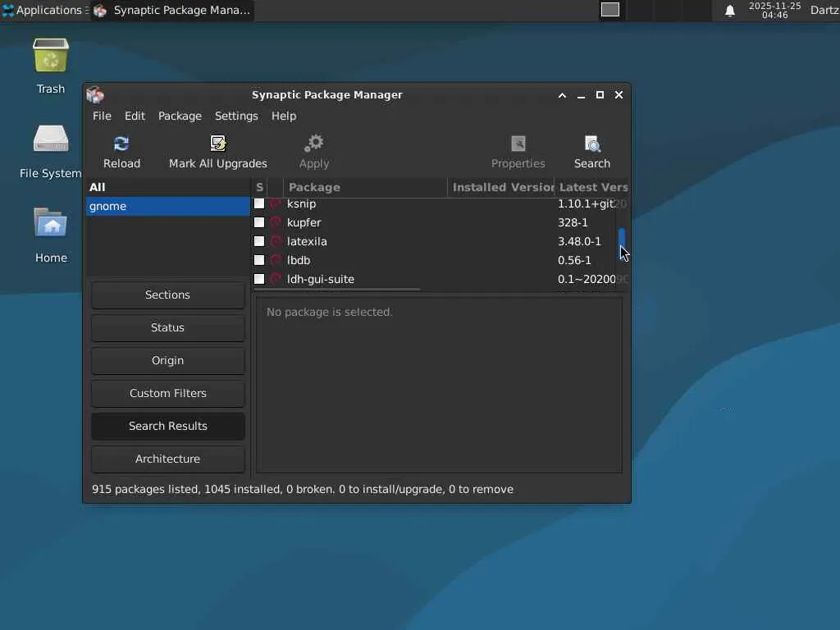
Task: Toggle the ldh-gui-suite status checkbox
Action: coord(259,279)
